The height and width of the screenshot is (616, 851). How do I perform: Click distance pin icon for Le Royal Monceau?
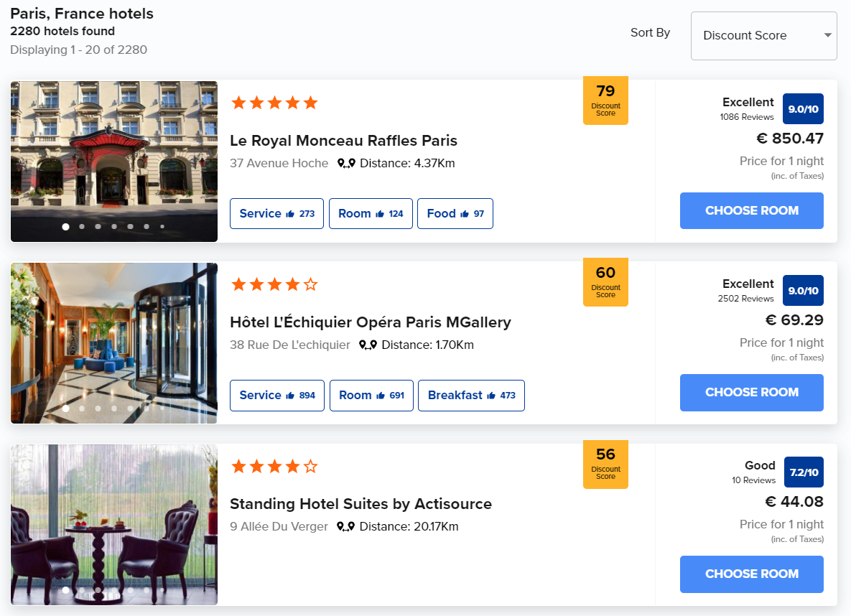tap(346, 164)
